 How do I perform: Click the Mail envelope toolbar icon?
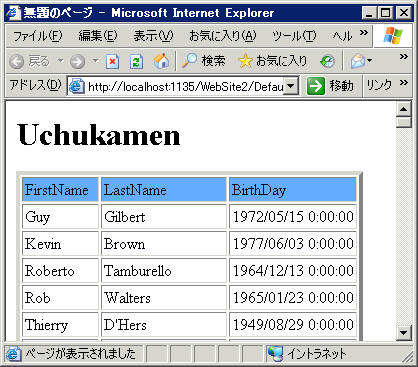tap(358, 61)
